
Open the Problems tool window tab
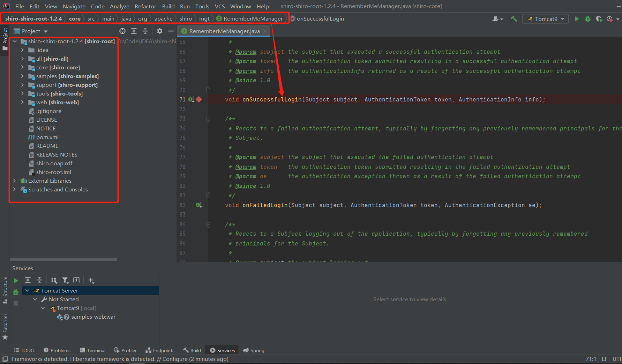[57, 350]
